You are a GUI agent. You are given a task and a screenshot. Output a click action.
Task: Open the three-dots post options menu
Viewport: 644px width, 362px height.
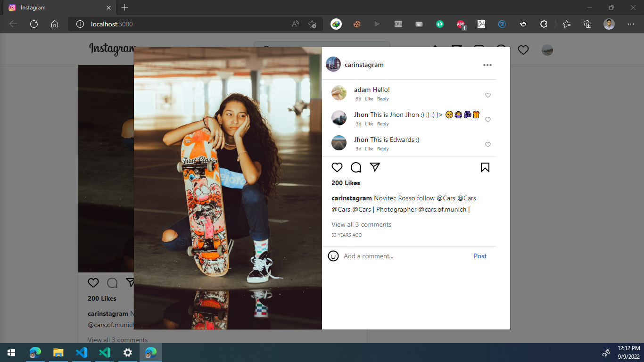(487, 65)
